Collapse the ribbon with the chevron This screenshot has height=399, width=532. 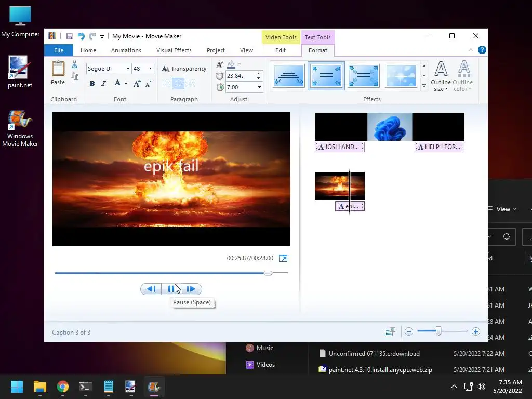coord(471,50)
